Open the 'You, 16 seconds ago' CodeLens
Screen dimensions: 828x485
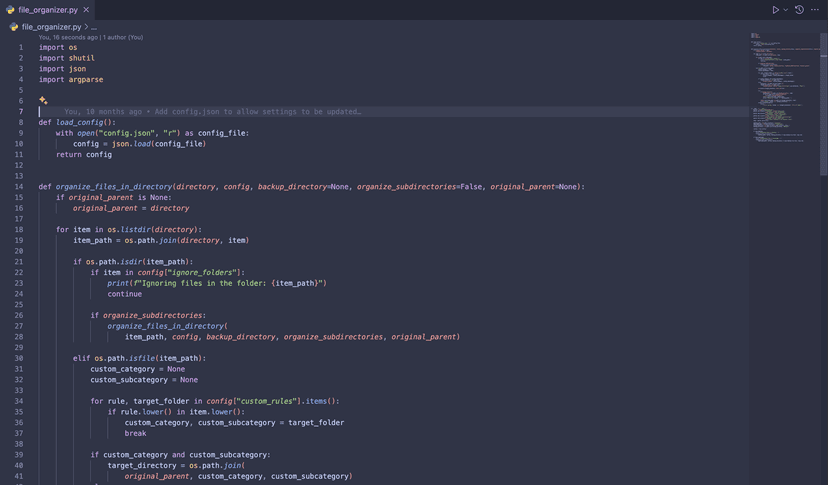pyautogui.click(x=68, y=37)
